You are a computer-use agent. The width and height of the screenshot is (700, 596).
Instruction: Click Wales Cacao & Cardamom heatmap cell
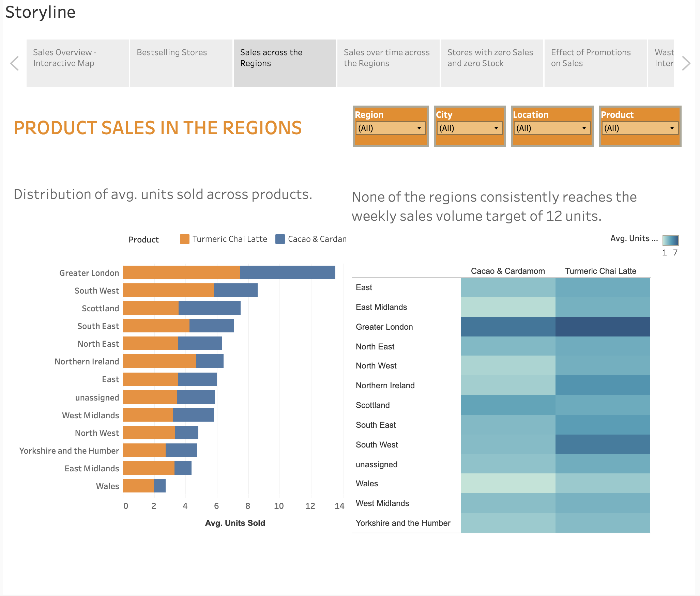[508, 483]
